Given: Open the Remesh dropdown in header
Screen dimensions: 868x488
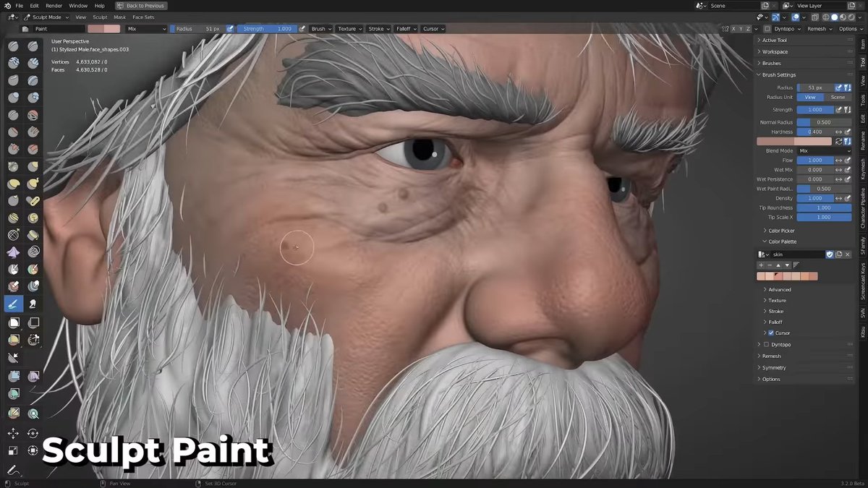Looking at the screenshot, I should [x=819, y=29].
